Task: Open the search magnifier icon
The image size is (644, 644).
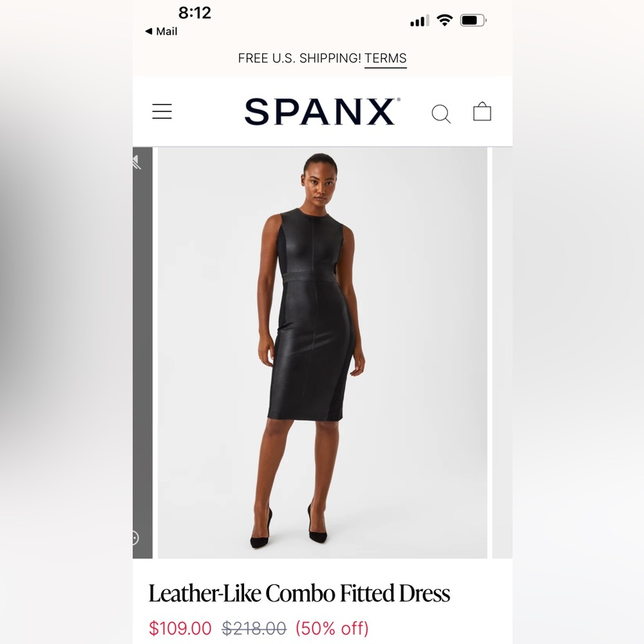Action: pyautogui.click(x=441, y=114)
